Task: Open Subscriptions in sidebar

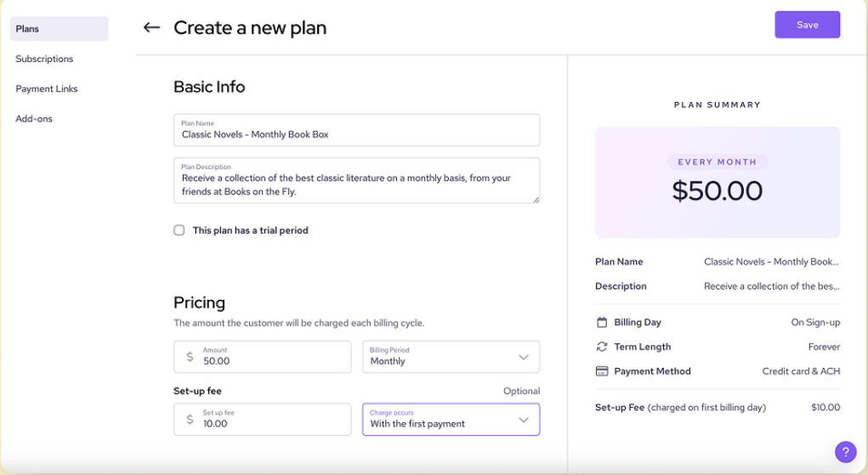Action: point(44,59)
